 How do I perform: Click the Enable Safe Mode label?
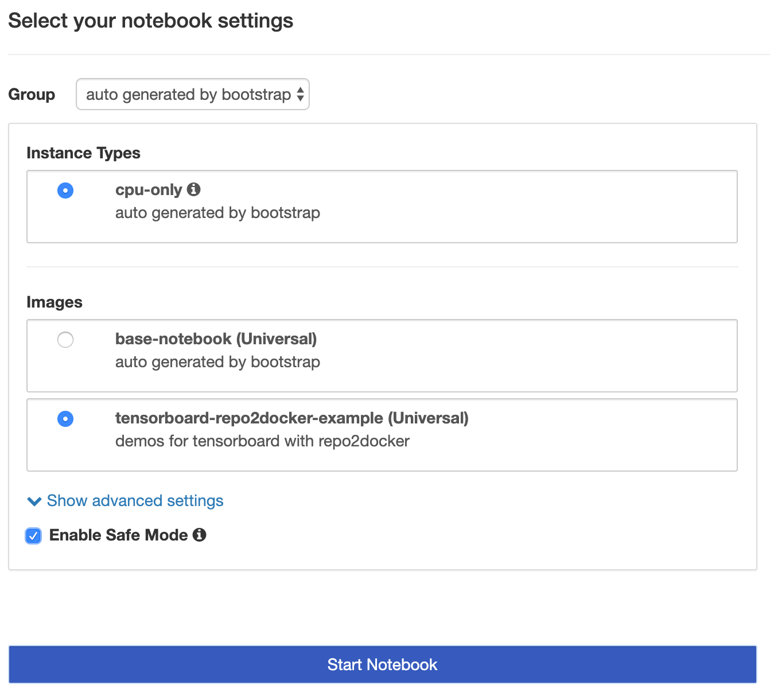119,535
